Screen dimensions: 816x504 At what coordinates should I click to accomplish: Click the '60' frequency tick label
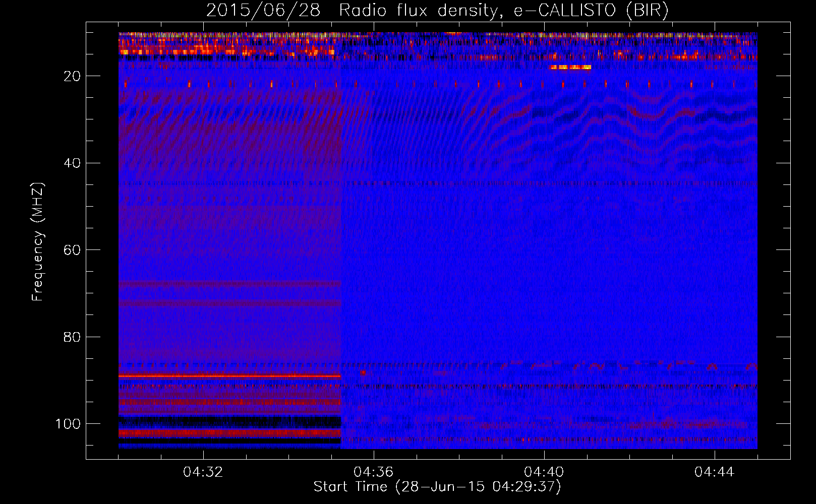point(72,250)
